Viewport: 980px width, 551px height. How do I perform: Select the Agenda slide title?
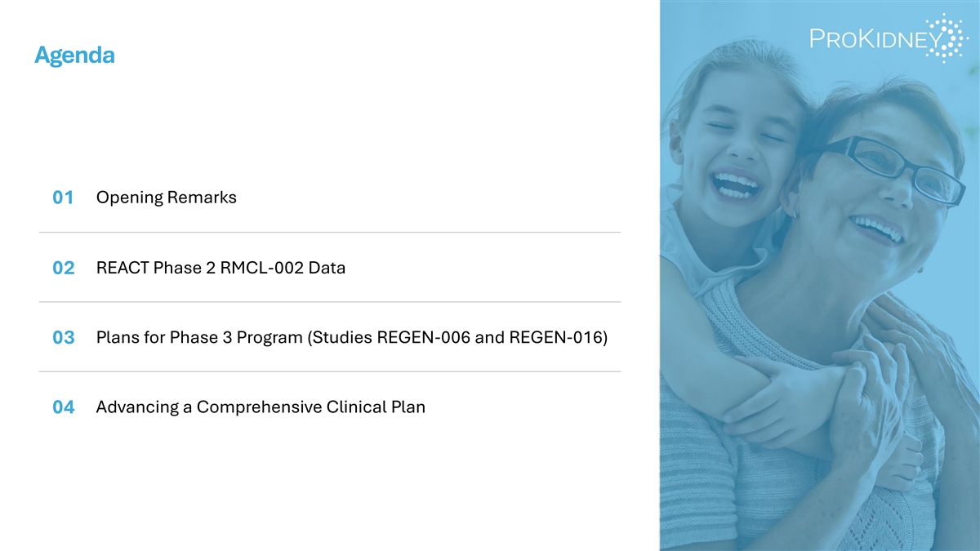pos(74,56)
